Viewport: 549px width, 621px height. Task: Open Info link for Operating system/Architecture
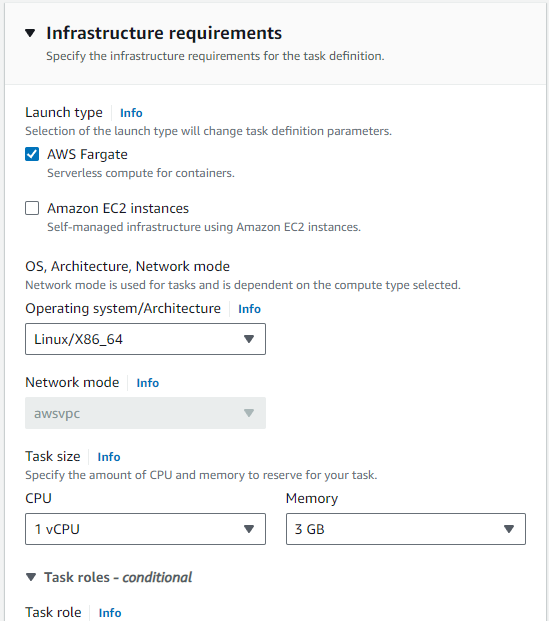tap(249, 309)
